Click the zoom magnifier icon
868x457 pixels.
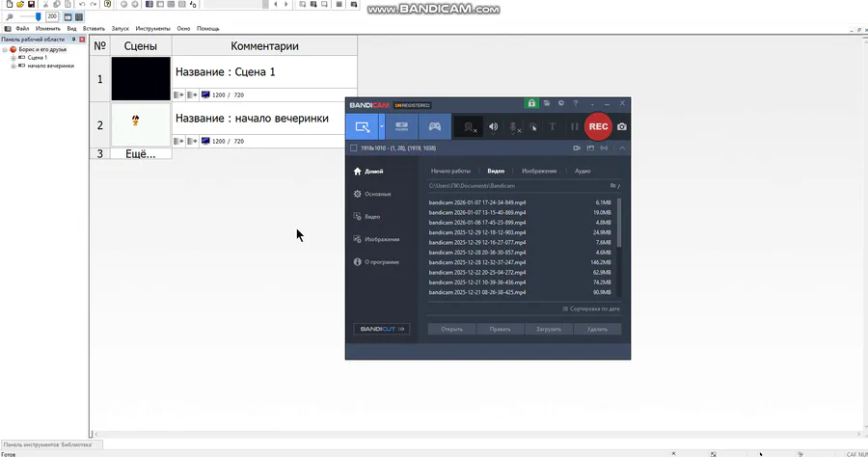10,16
